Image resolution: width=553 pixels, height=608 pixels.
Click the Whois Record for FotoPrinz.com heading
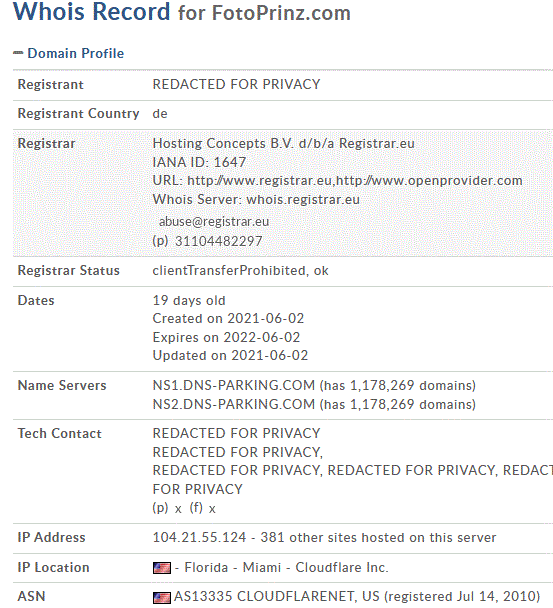click(182, 12)
